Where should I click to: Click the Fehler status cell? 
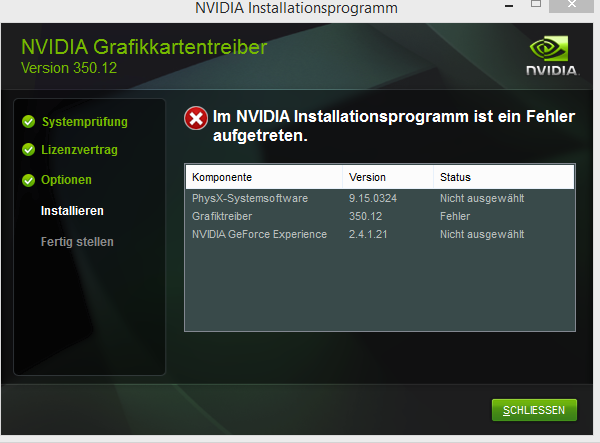click(x=455, y=216)
